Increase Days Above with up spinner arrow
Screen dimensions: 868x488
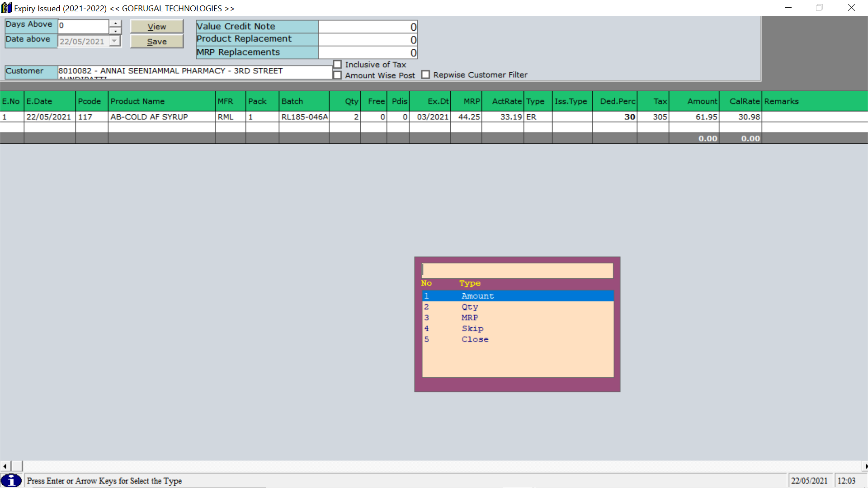[x=116, y=23]
